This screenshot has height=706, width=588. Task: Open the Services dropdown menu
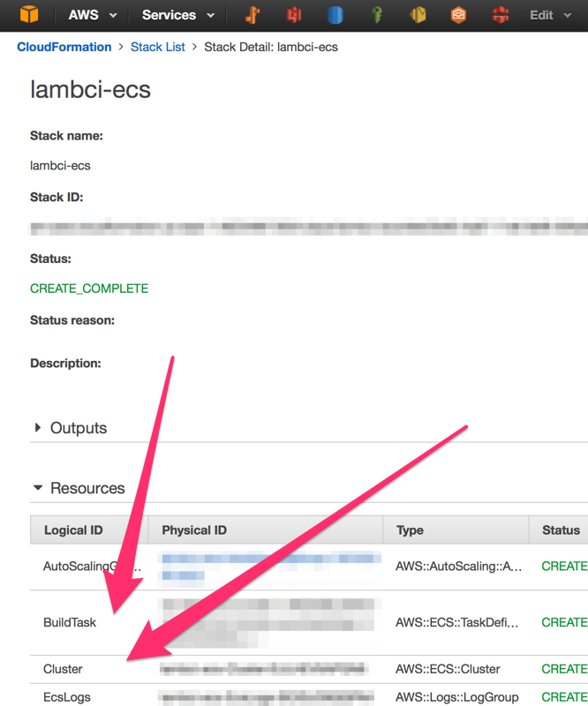click(x=177, y=15)
